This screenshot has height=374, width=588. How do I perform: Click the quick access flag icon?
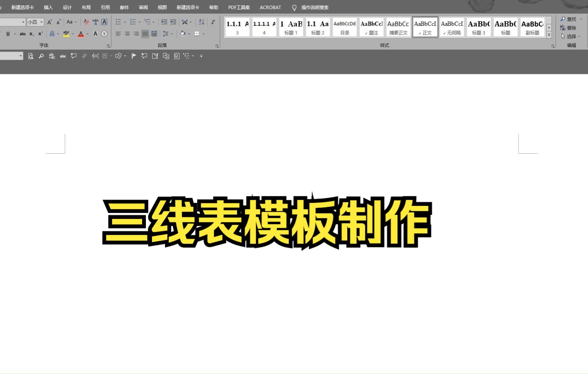(x=134, y=56)
